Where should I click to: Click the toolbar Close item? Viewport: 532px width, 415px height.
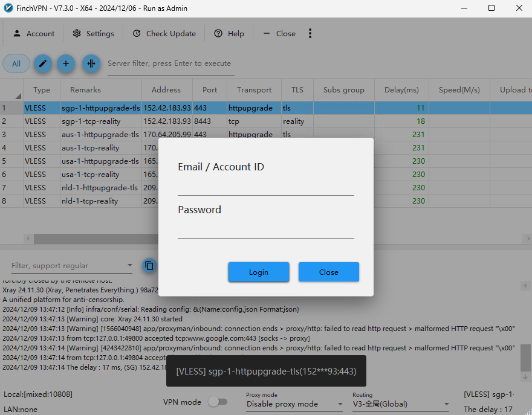click(x=279, y=34)
